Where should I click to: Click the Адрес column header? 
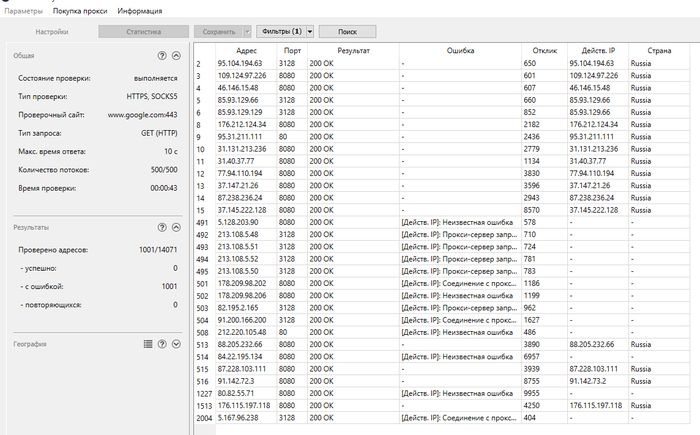[245, 50]
